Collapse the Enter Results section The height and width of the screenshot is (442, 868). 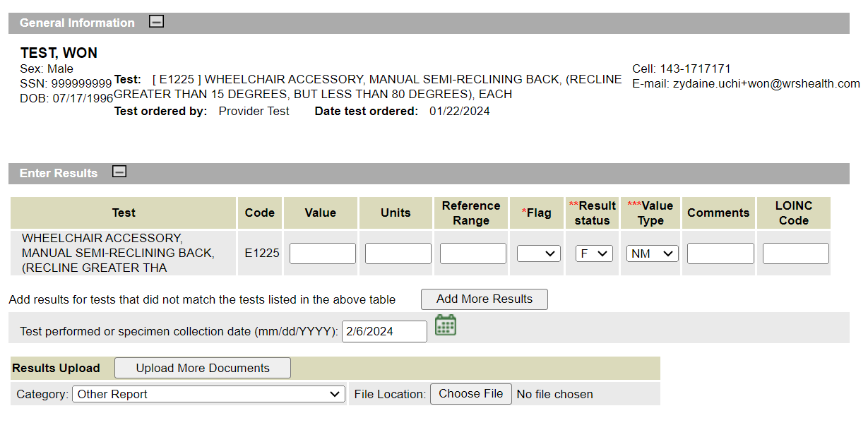pos(120,172)
